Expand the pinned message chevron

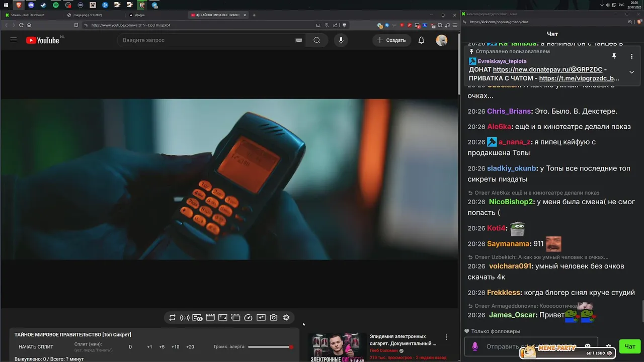pos(631,72)
